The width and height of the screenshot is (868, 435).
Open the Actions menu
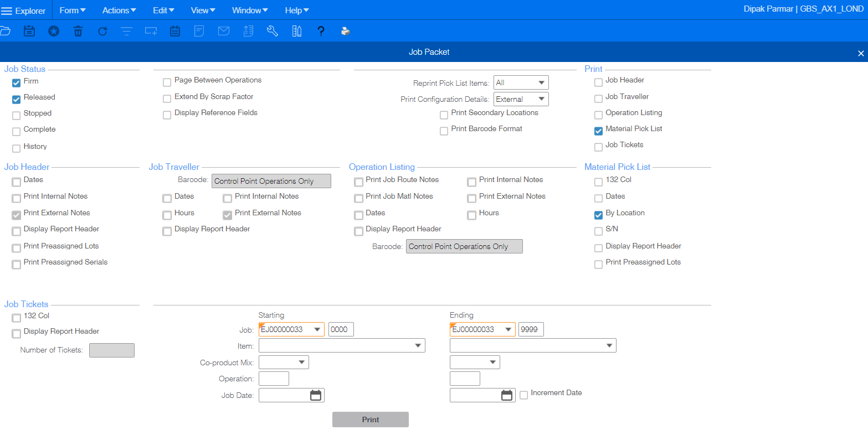click(x=119, y=11)
